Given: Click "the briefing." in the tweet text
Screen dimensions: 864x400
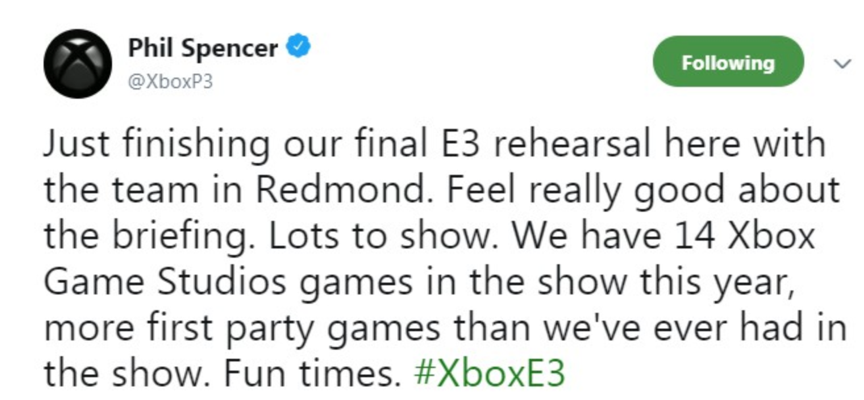Looking at the screenshot, I should (152, 238).
